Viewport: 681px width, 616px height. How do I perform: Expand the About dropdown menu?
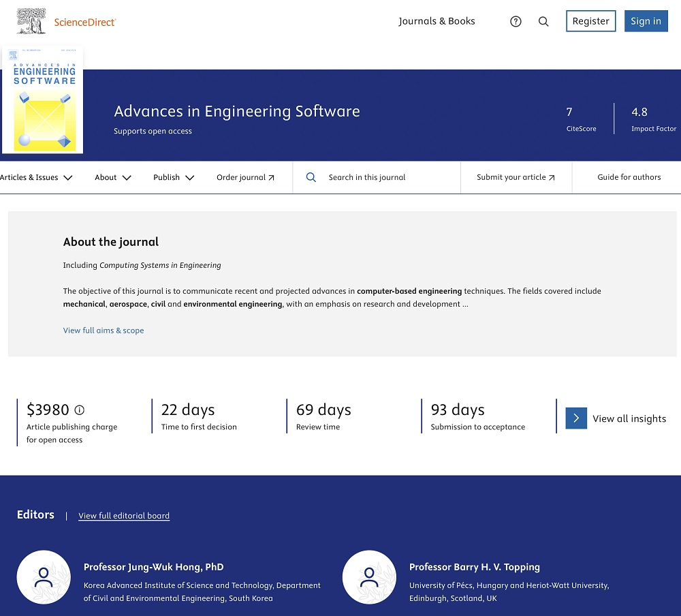click(x=113, y=177)
